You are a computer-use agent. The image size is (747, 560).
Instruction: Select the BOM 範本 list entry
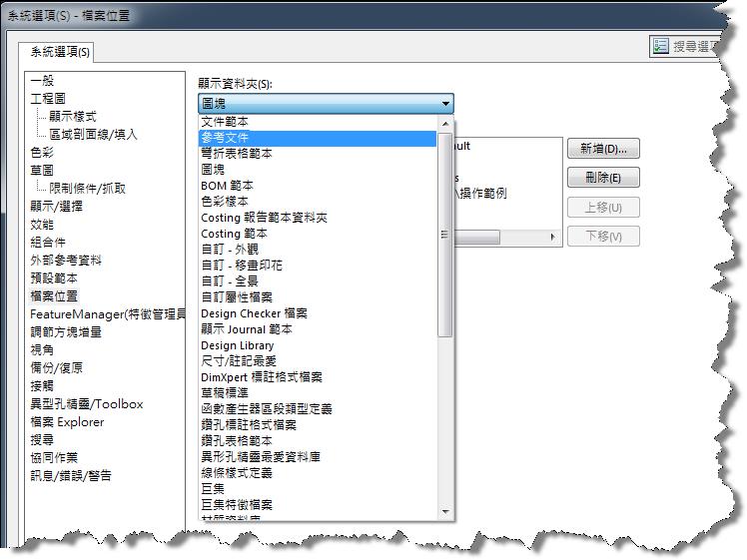pos(227,186)
